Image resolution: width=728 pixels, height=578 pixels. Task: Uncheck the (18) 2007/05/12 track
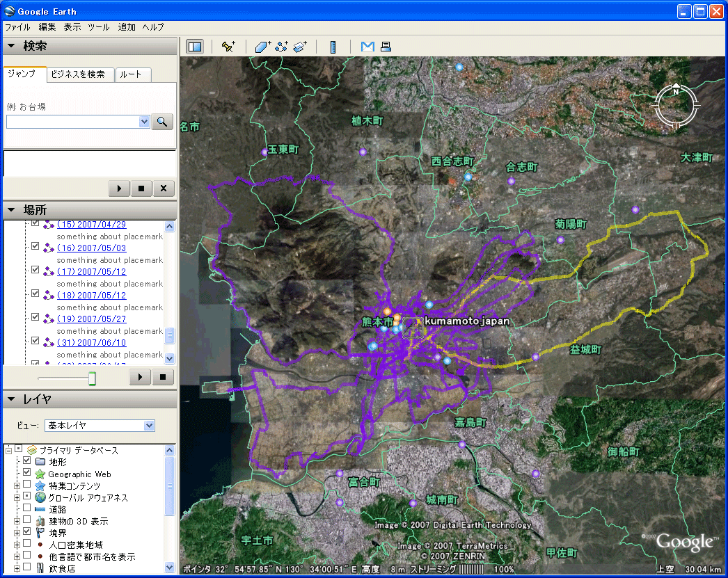(35, 294)
